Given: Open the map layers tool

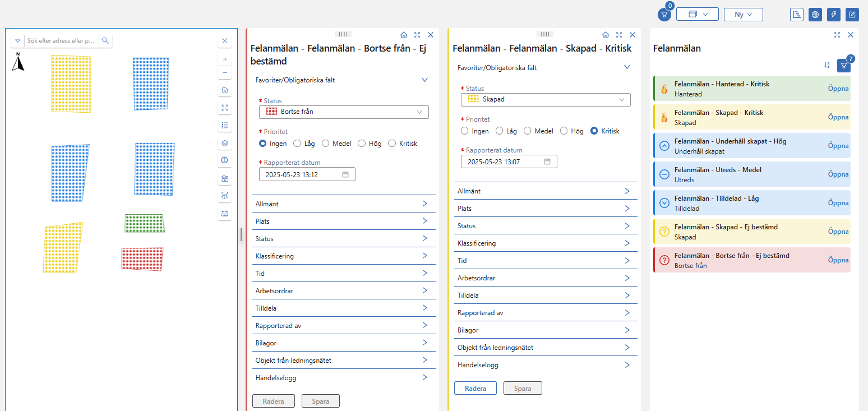Looking at the screenshot, I should click(225, 143).
